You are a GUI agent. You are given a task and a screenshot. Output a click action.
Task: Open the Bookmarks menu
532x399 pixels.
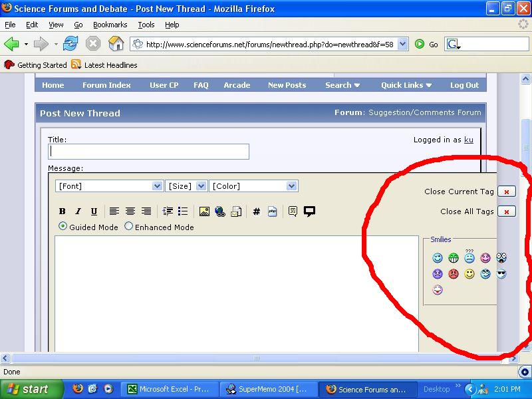coord(110,25)
